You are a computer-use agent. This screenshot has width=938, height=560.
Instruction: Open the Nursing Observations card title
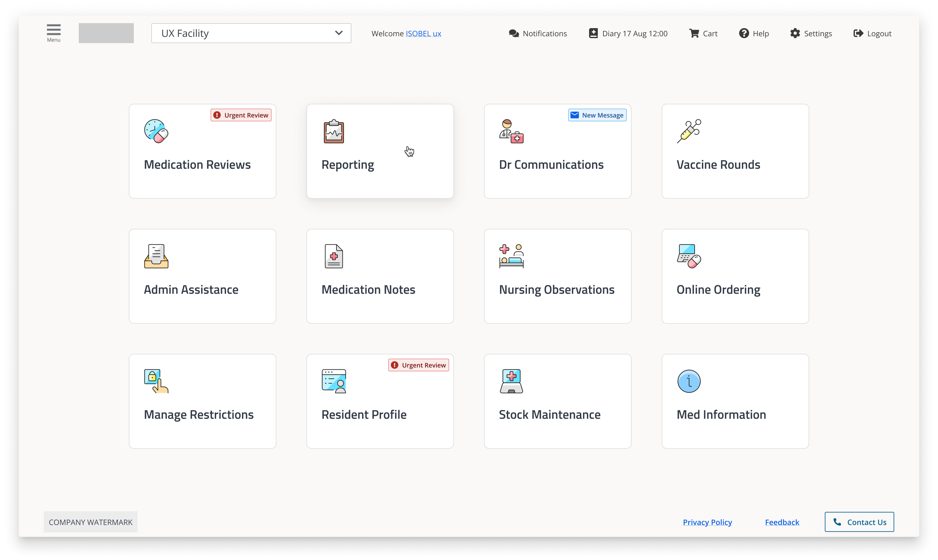click(x=556, y=290)
